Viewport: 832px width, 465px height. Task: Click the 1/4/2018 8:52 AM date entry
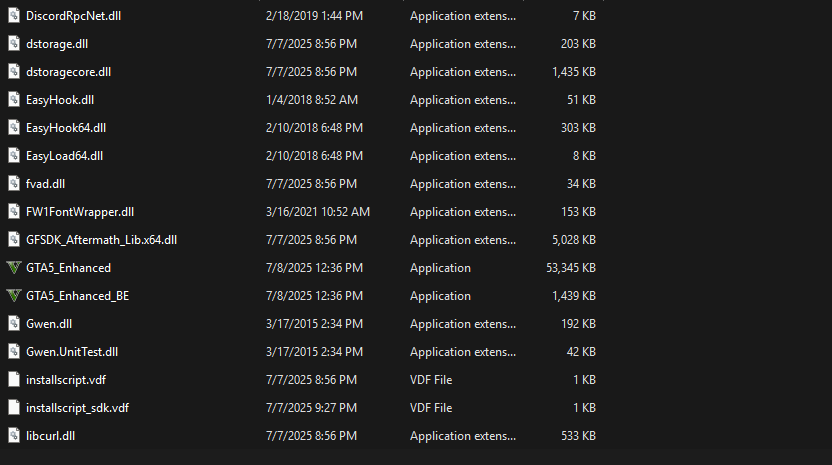pyautogui.click(x=310, y=100)
